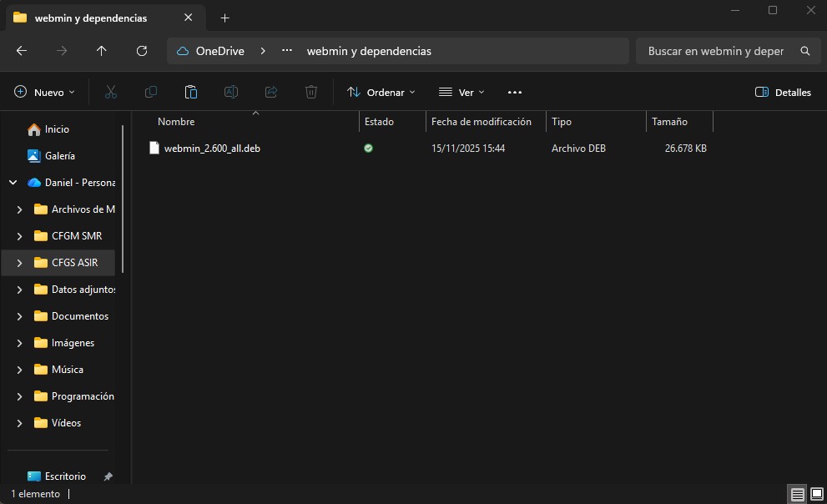827x504 pixels.
Task: Click the Rename icon in toolbar
Action: (x=231, y=92)
